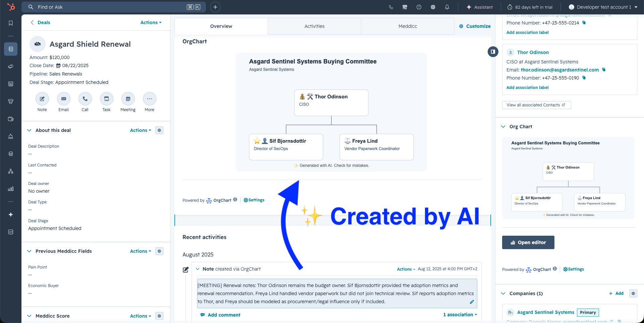Open the Service bell icon in left sidebar

tap(11, 136)
